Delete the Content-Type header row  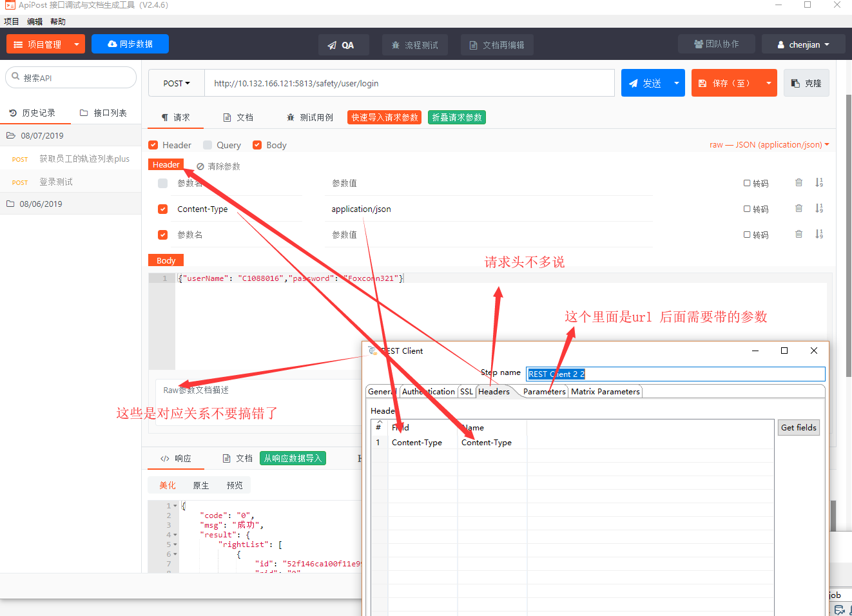pos(799,208)
